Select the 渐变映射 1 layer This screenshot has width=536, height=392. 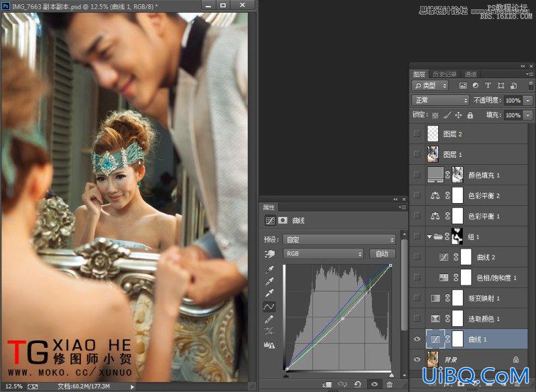(476, 298)
